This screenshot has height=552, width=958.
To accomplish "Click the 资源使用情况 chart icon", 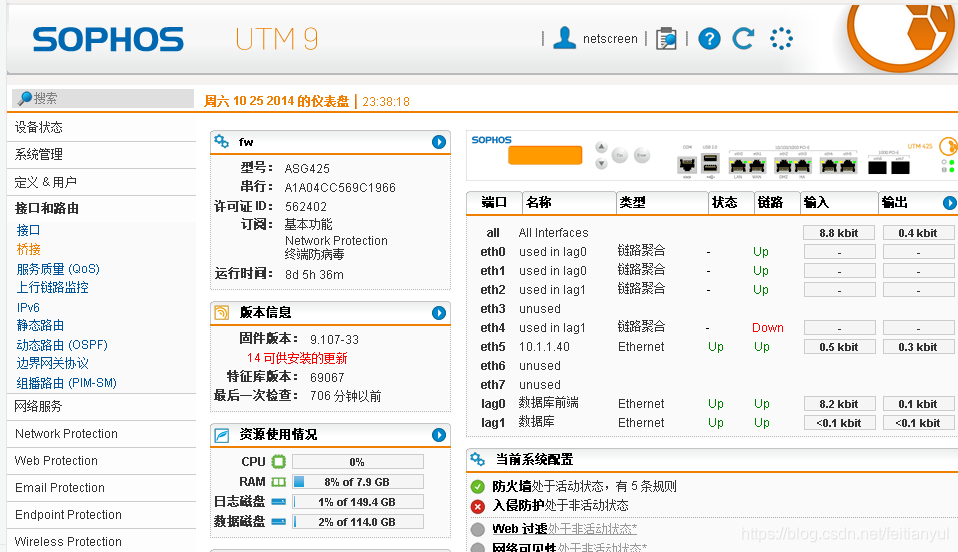I will click(222, 435).
